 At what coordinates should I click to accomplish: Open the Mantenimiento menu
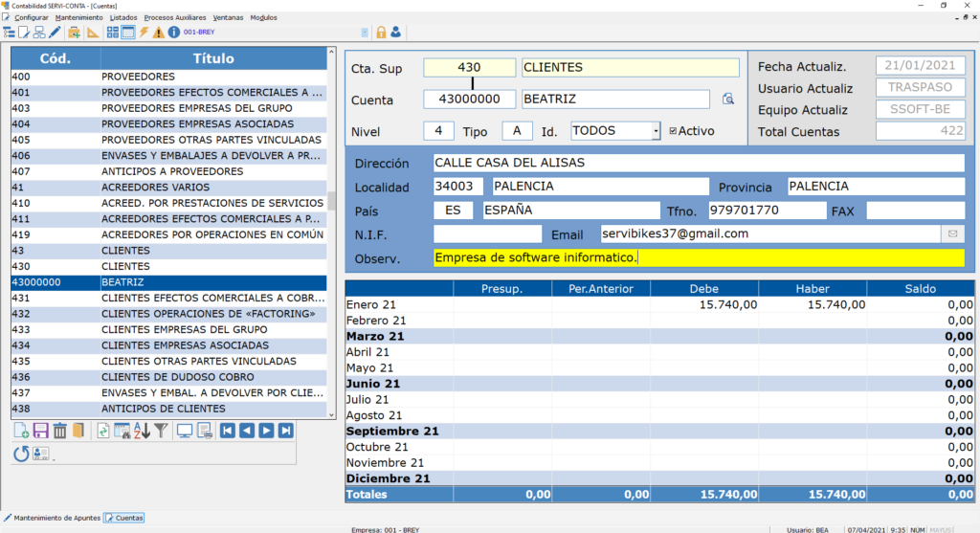[79, 18]
